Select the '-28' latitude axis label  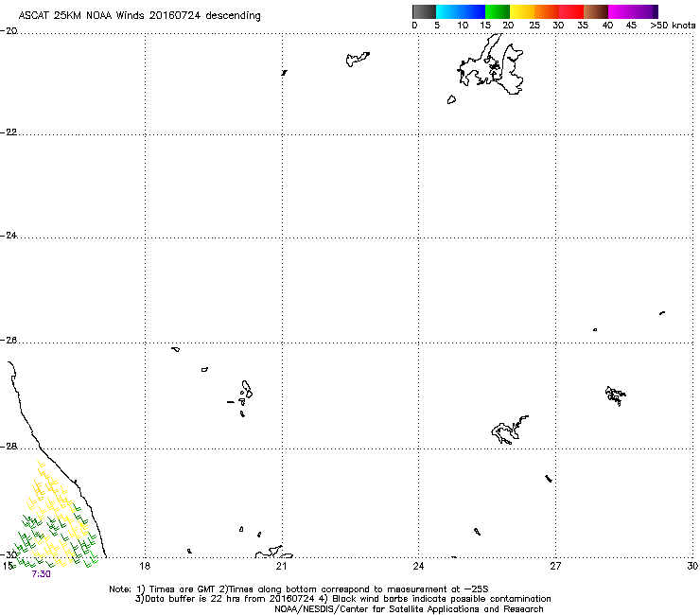click(x=9, y=447)
